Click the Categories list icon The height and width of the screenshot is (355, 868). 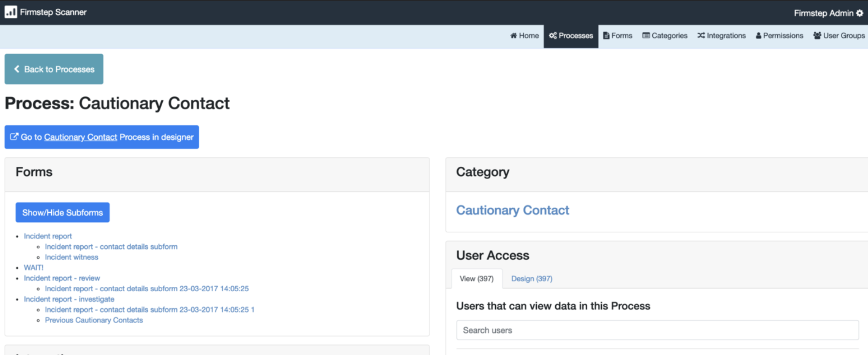646,36
